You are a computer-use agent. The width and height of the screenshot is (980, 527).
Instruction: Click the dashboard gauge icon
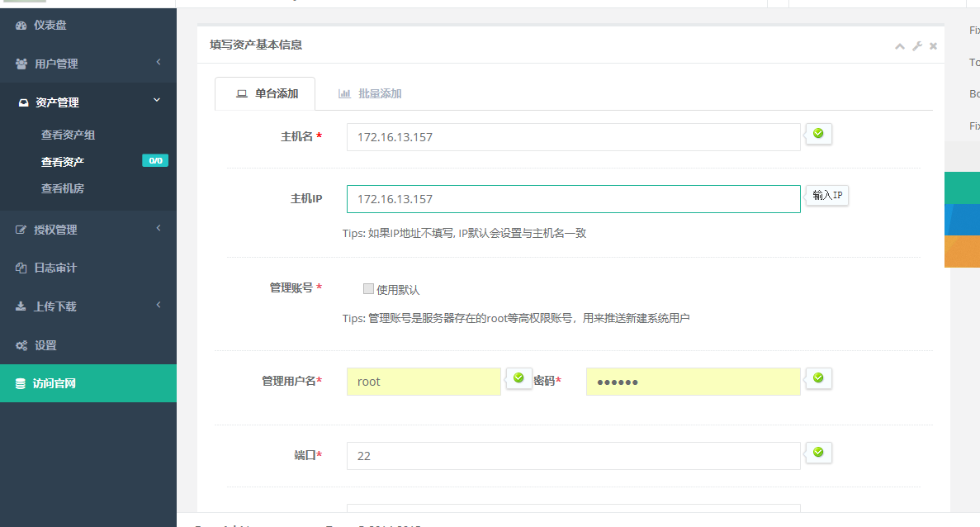pyautogui.click(x=21, y=26)
